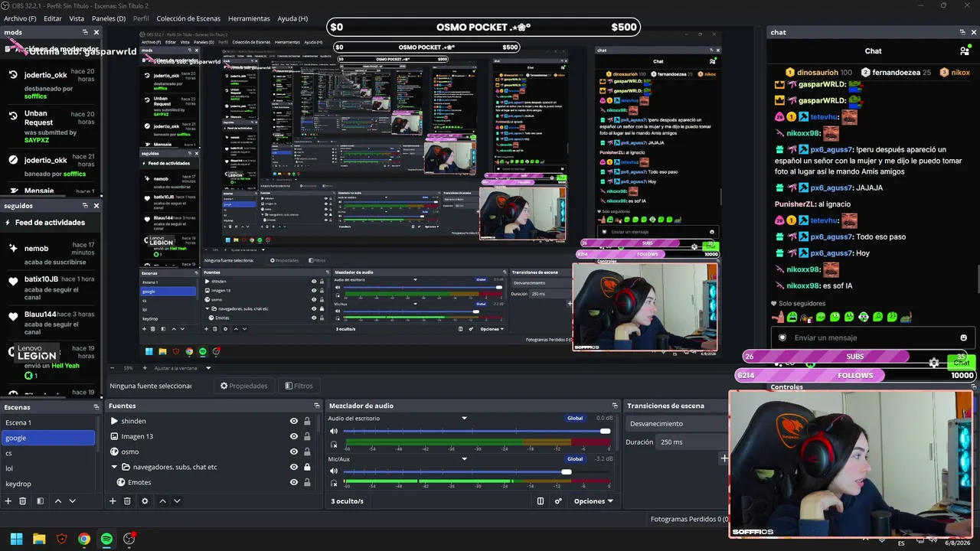This screenshot has height=551, width=980.
Task: Open the Herramientas menu
Action: pyautogui.click(x=249, y=18)
